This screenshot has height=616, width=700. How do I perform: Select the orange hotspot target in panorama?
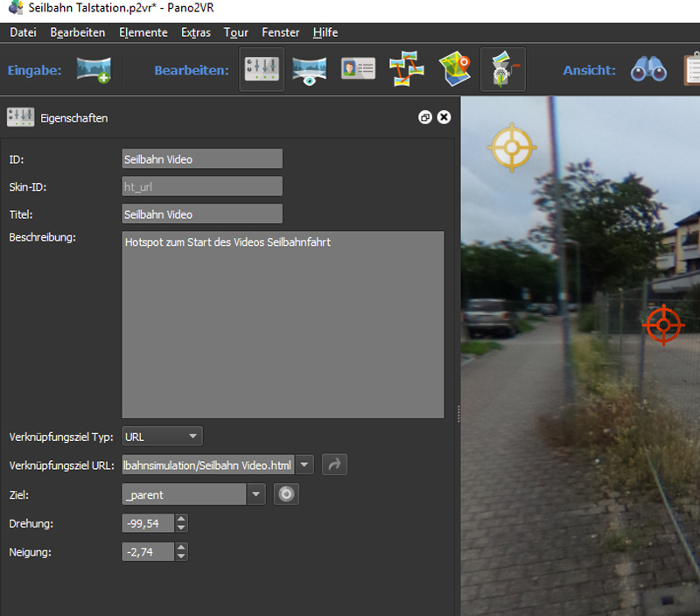pyautogui.click(x=663, y=325)
